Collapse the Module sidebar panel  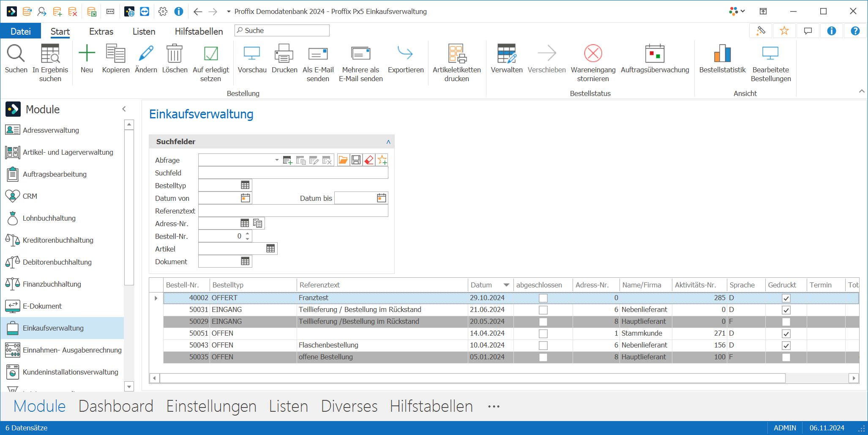pyautogui.click(x=124, y=109)
